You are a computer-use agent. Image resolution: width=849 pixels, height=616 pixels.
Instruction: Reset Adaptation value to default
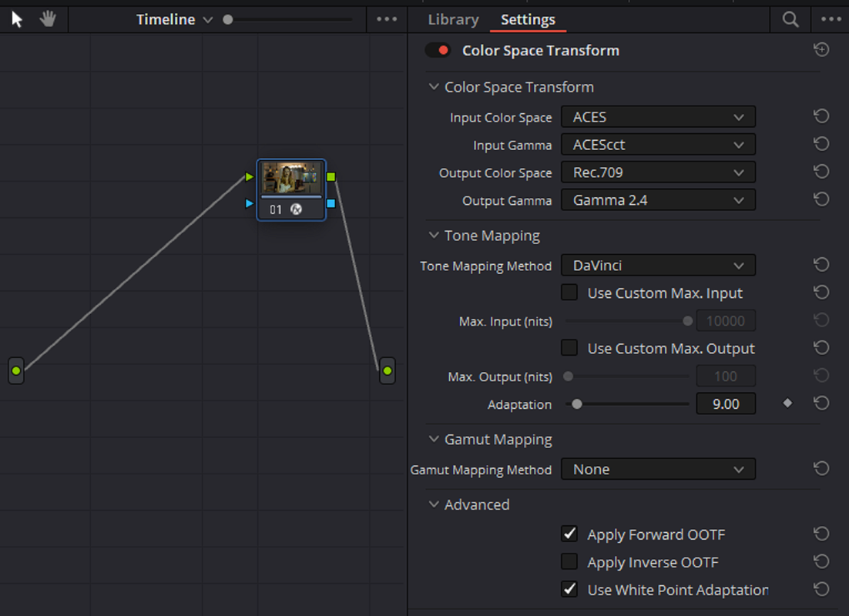click(x=821, y=403)
